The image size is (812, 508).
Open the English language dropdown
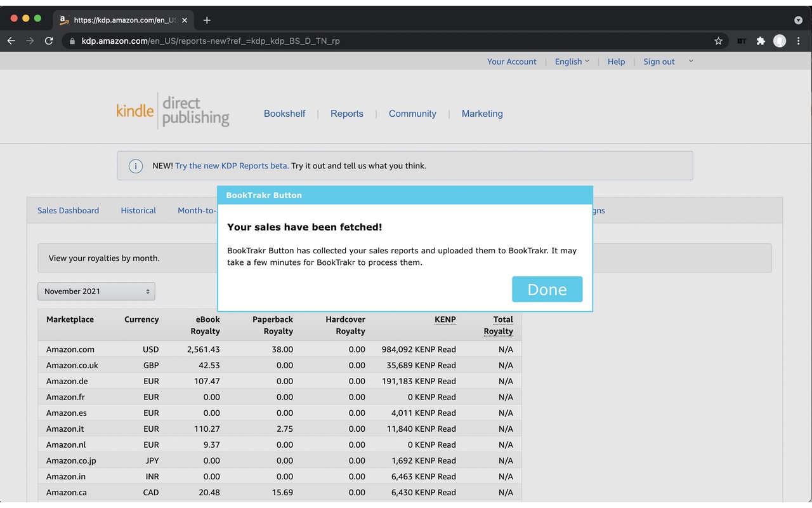(572, 62)
